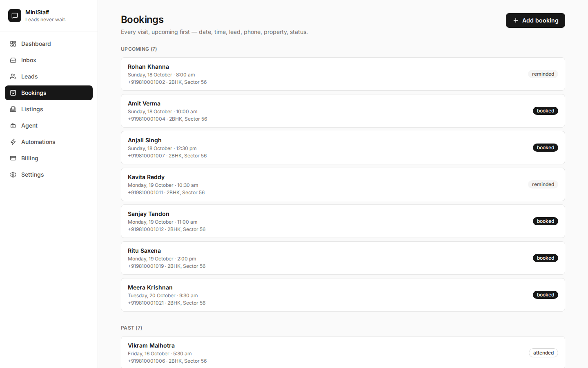This screenshot has height=368, width=588.
Task: Click the phone number +919810001002
Action: point(147,82)
